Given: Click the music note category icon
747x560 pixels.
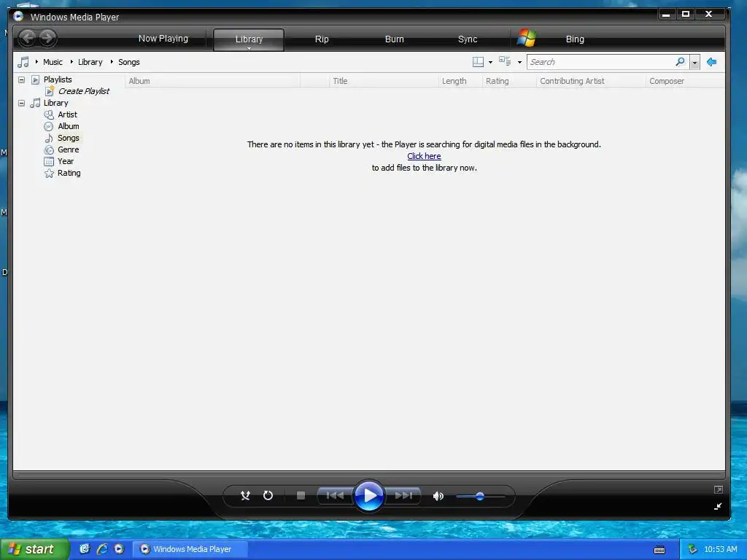Looking at the screenshot, I should (23, 62).
